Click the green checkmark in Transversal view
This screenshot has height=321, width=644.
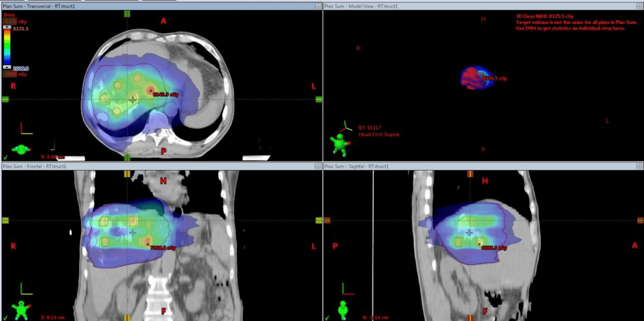pyautogui.click(x=5, y=157)
